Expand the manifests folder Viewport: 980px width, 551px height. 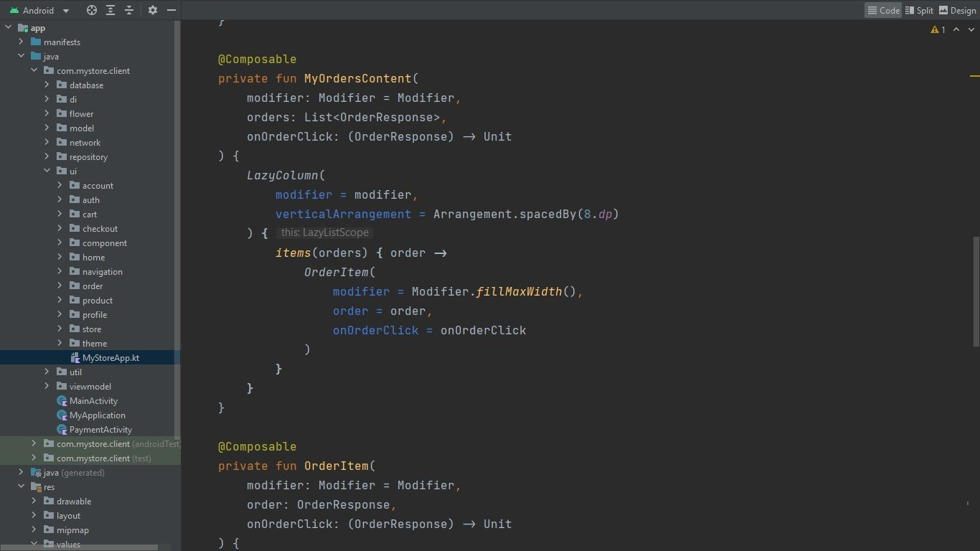coord(22,42)
